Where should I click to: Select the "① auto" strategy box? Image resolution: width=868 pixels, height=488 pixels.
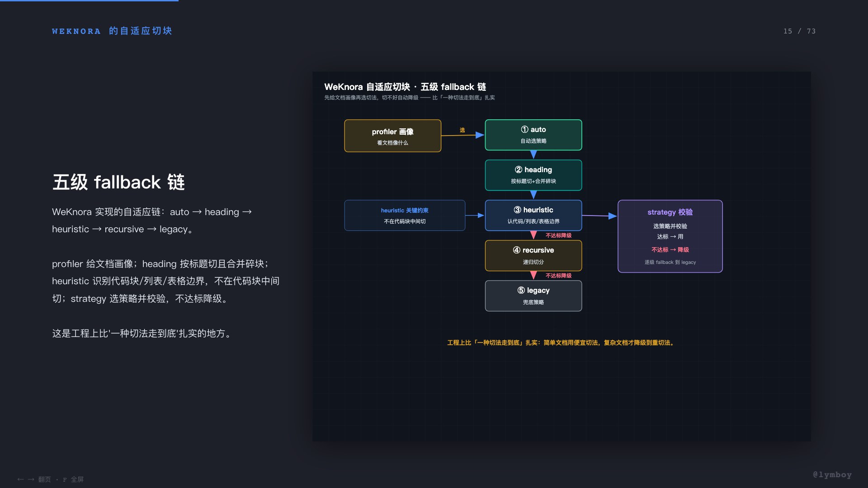tap(533, 135)
